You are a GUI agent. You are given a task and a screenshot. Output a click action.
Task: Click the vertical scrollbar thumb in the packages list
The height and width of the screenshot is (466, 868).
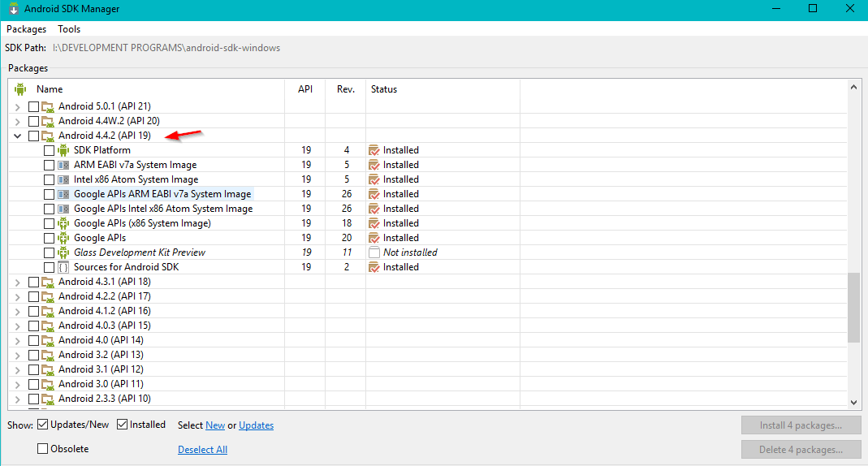853,308
